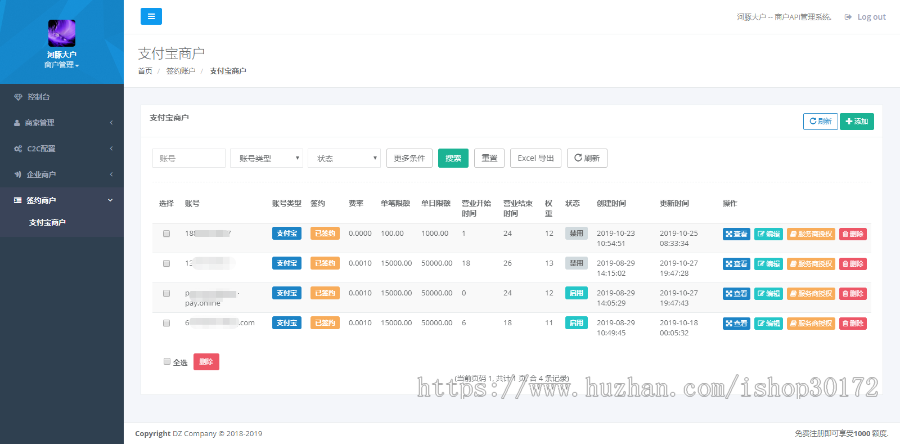Click 签约账户 breadcrumb link
The height and width of the screenshot is (444, 900).
point(181,71)
